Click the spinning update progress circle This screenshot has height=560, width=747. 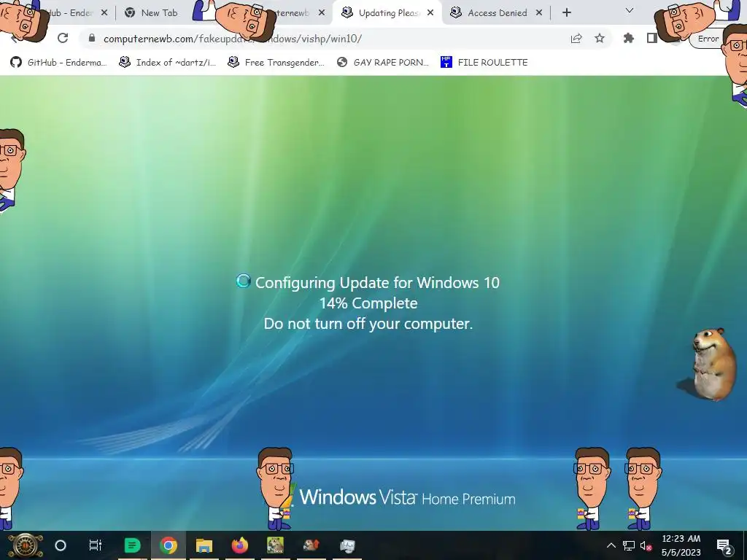(244, 281)
